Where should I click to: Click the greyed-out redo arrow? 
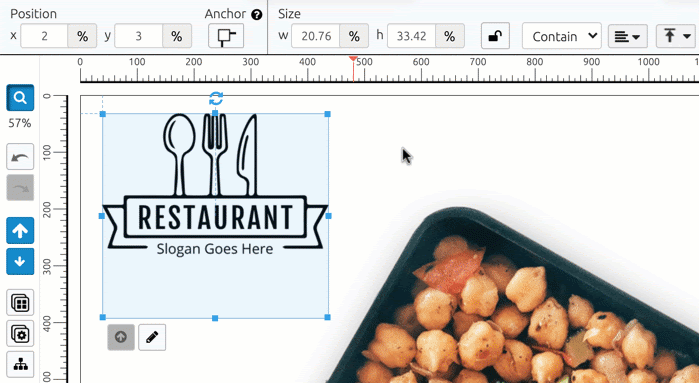click(x=20, y=188)
